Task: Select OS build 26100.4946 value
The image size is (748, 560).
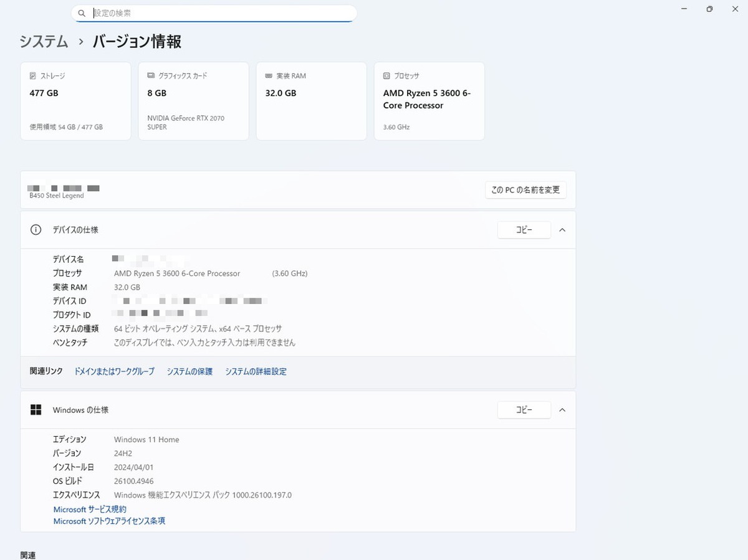Action: pos(133,482)
